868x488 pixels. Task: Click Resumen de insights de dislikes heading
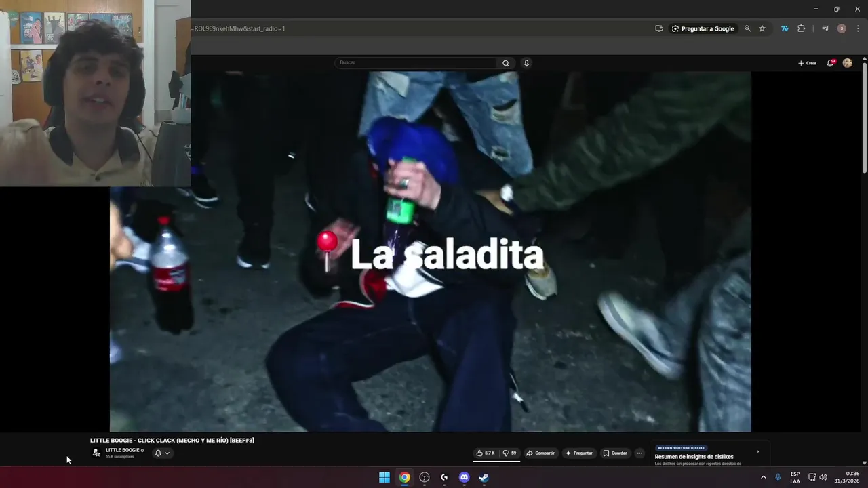[694, 457]
